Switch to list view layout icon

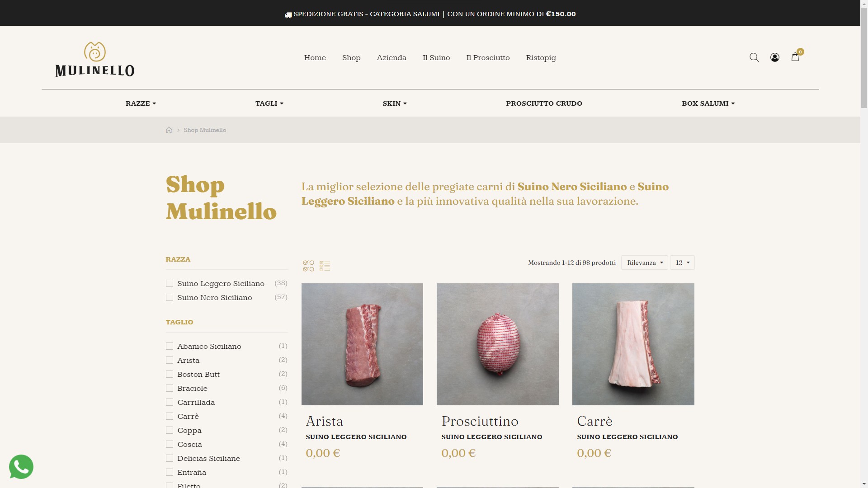point(325,266)
